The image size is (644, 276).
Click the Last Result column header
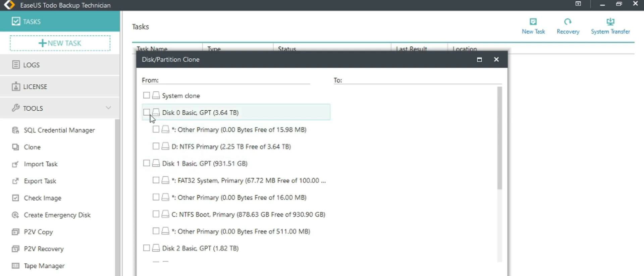tap(419, 48)
